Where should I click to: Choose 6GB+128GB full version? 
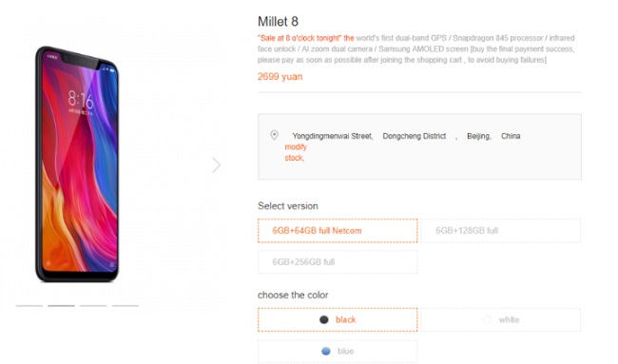(x=500, y=230)
